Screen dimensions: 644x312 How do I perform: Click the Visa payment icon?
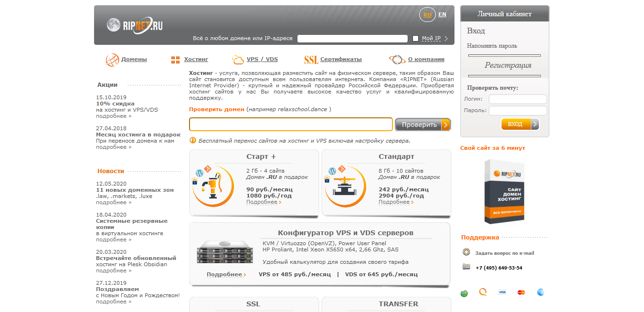(x=502, y=292)
